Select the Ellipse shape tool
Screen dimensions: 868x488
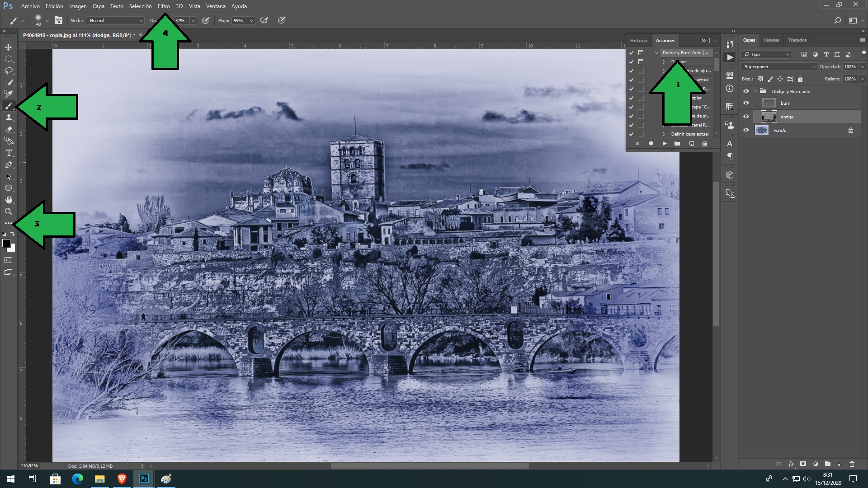[x=9, y=188]
